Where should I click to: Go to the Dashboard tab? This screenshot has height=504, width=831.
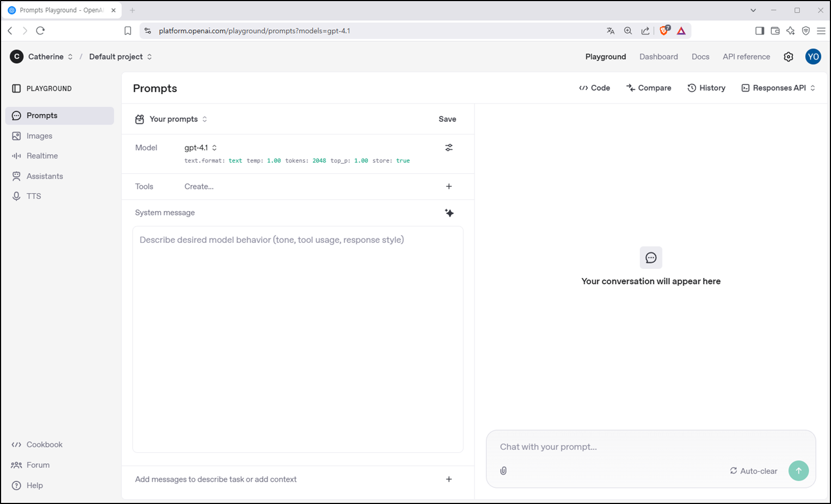(x=658, y=57)
